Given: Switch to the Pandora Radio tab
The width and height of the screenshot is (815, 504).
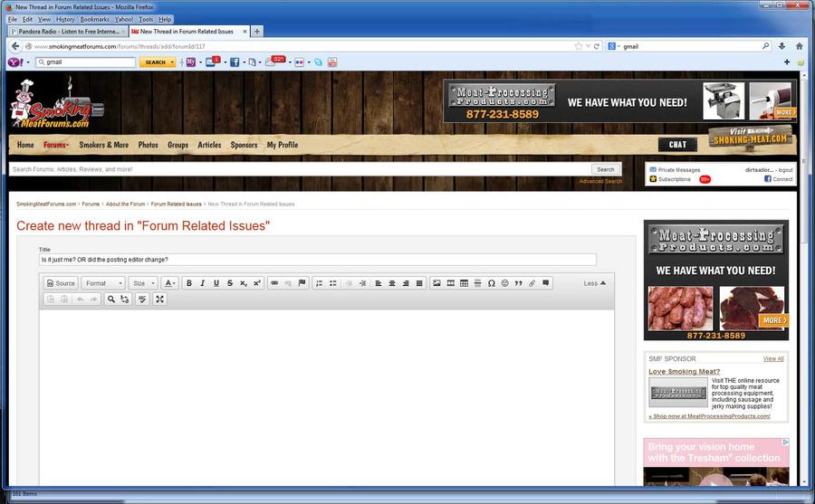Looking at the screenshot, I should [x=65, y=31].
